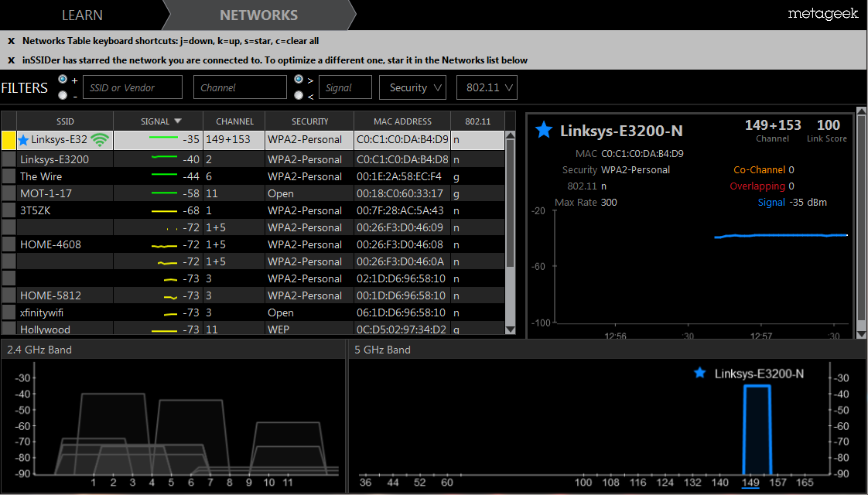Sort by the MAC ADDRESS column header
This screenshot has height=495, width=868.
click(402, 121)
